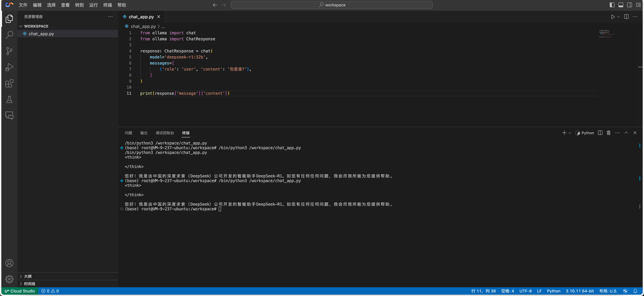Open the chat panel icon in activity bar
The width and height of the screenshot is (644, 296).
coord(9,115)
